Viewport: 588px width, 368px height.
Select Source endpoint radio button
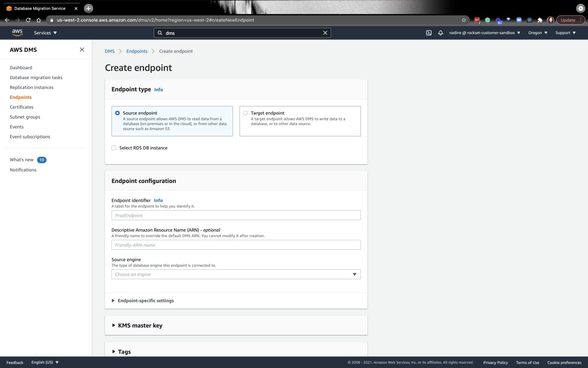[x=117, y=113]
